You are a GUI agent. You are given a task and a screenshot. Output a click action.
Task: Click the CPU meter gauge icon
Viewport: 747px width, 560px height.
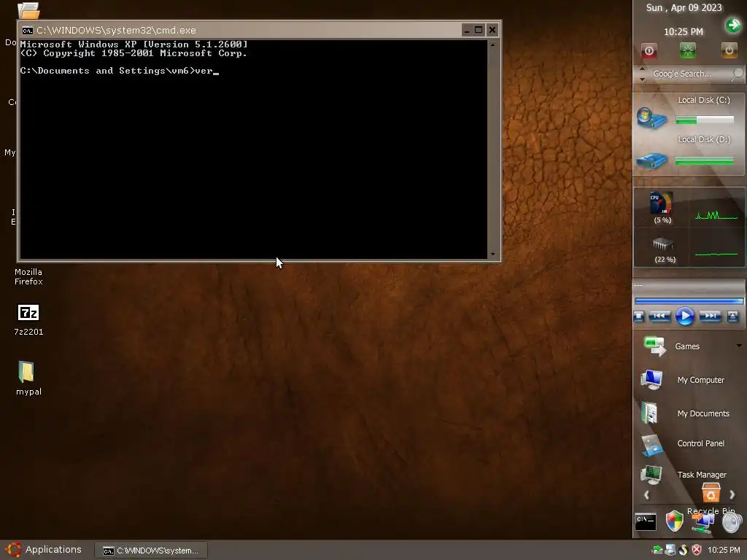(662, 203)
